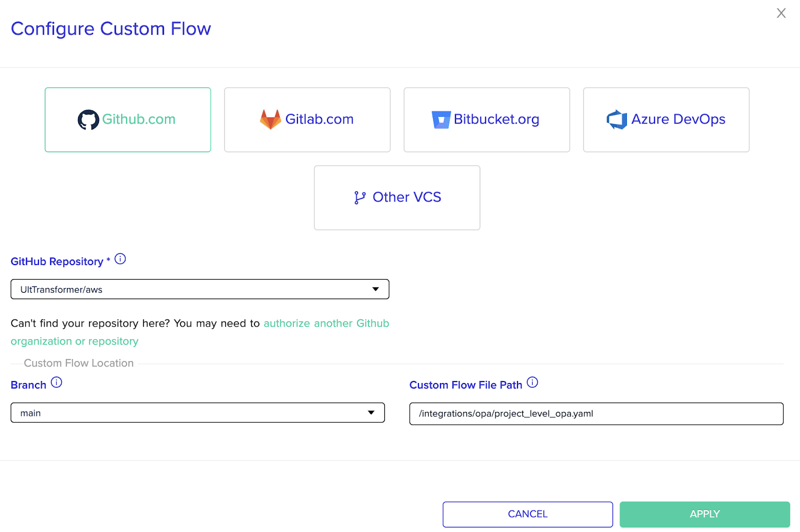Click the GitHub octocat logo icon

point(88,119)
